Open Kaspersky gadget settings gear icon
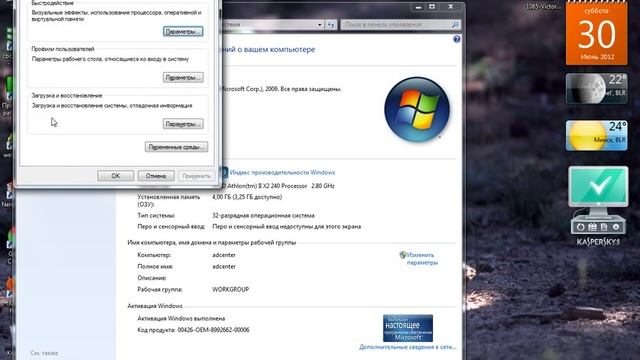 pos(616,227)
